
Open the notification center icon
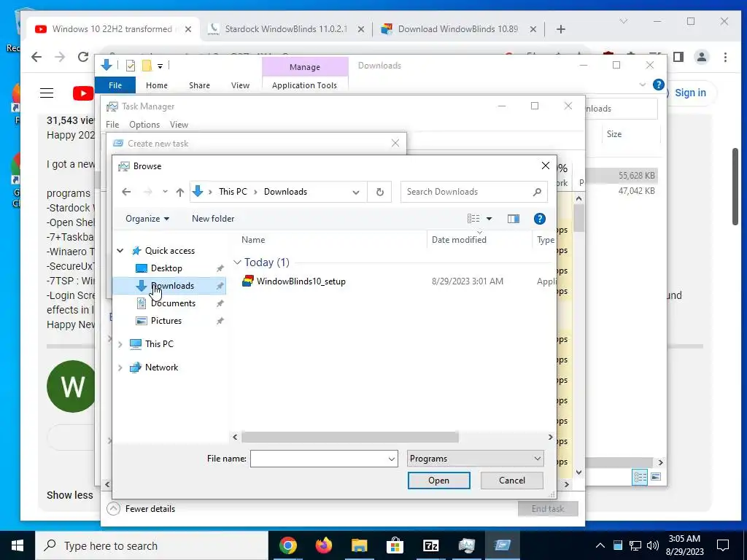[723, 545]
